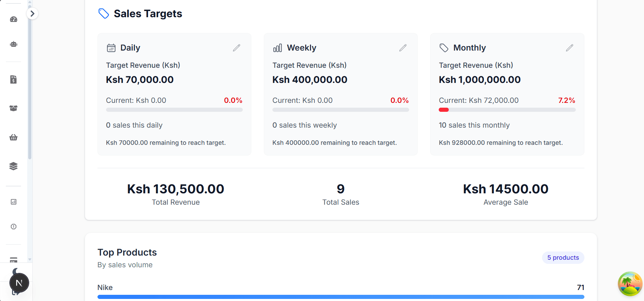Click the "Ksh 70,000.00" daily target value
The image size is (644, 301).
pos(140,80)
